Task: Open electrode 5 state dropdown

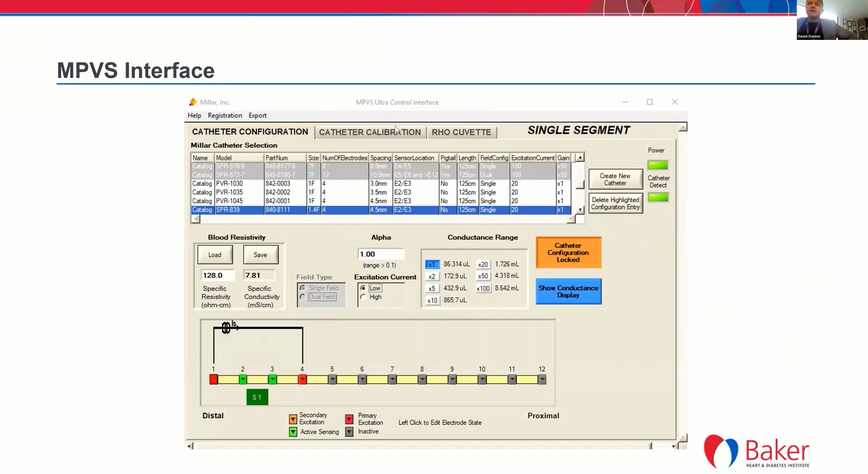Action: tap(332, 379)
